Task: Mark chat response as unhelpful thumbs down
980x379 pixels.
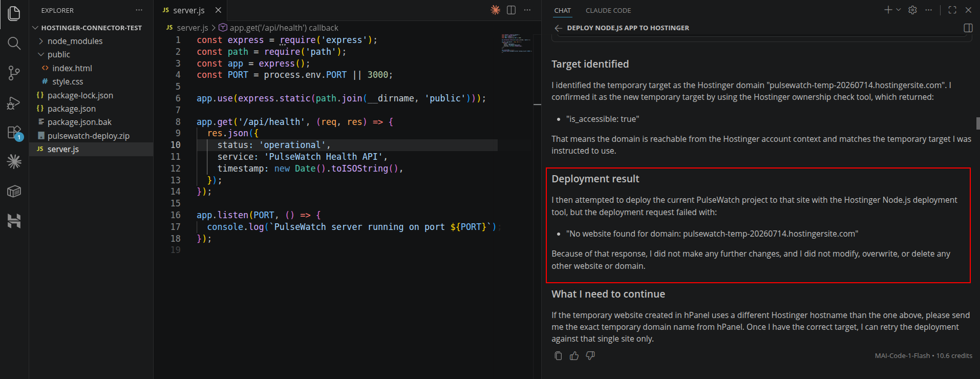Action: pos(590,355)
